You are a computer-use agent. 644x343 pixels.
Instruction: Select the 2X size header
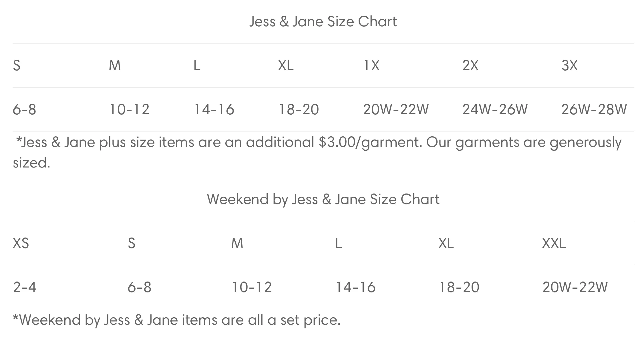470,65
